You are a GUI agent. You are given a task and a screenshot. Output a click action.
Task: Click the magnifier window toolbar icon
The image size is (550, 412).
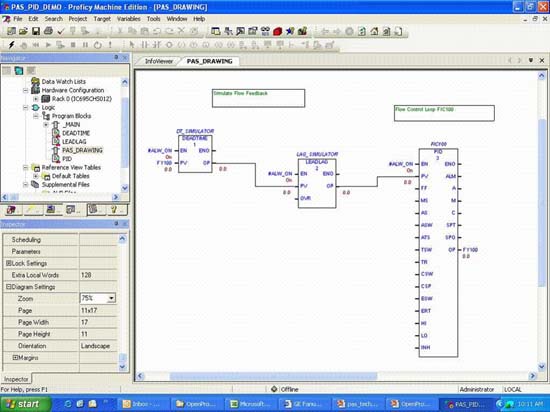pos(240,32)
